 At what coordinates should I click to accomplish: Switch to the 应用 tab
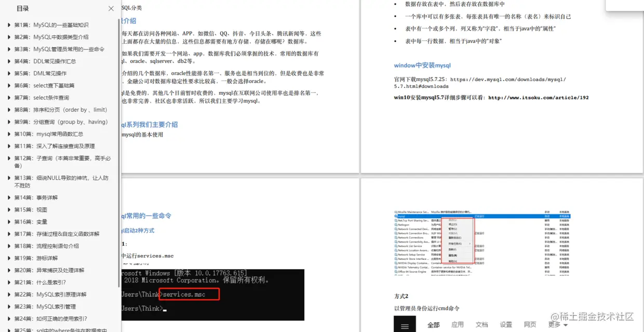coord(458,325)
